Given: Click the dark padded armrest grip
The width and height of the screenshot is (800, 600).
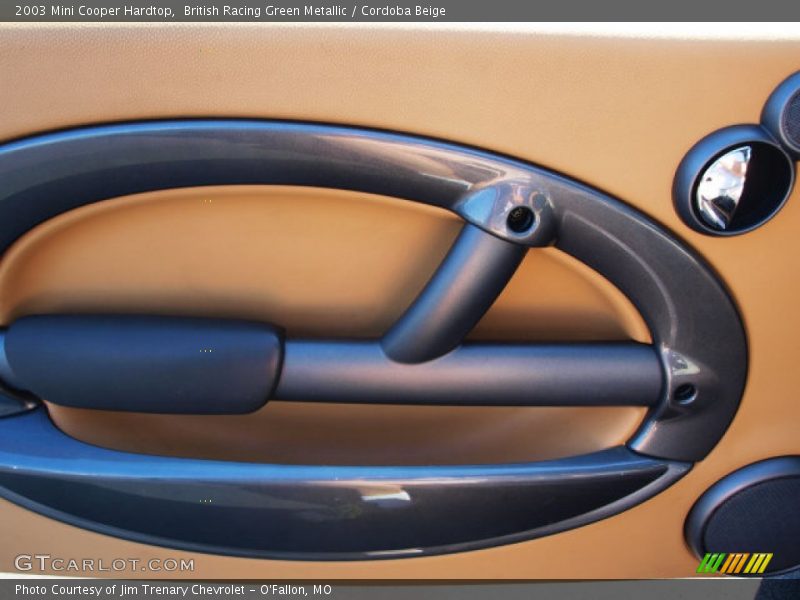Looking at the screenshot, I should coord(143,364).
